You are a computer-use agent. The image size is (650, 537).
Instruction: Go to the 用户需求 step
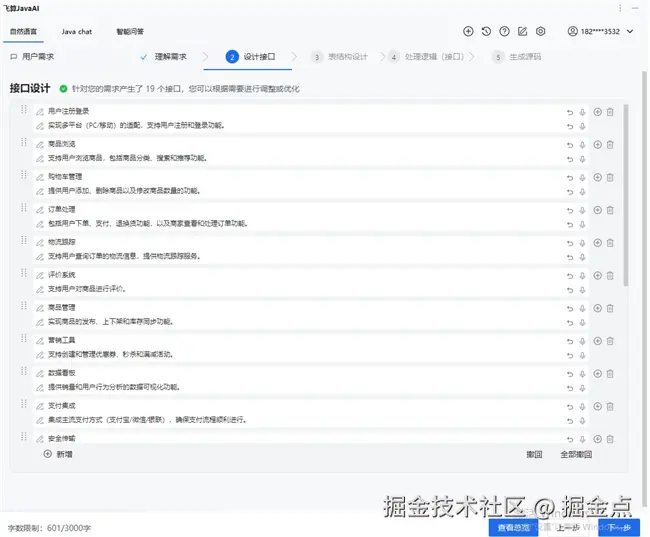coord(32,57)
